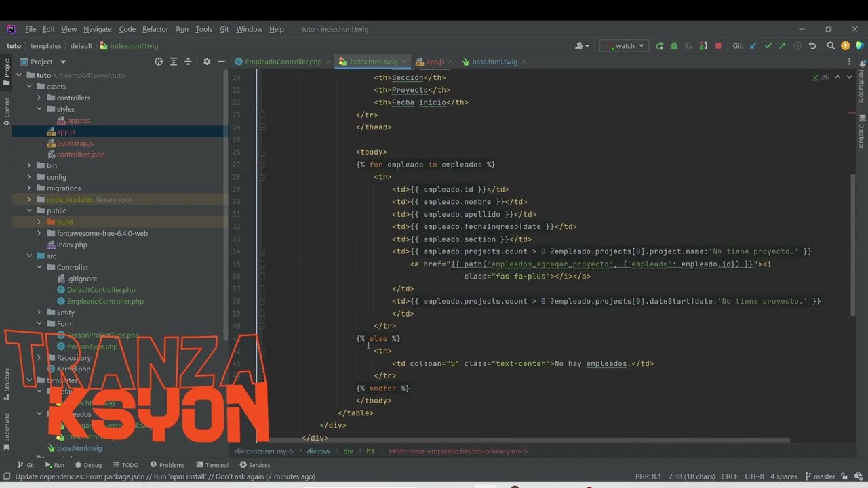Collapse all in the Project panel

pos(189,62)
